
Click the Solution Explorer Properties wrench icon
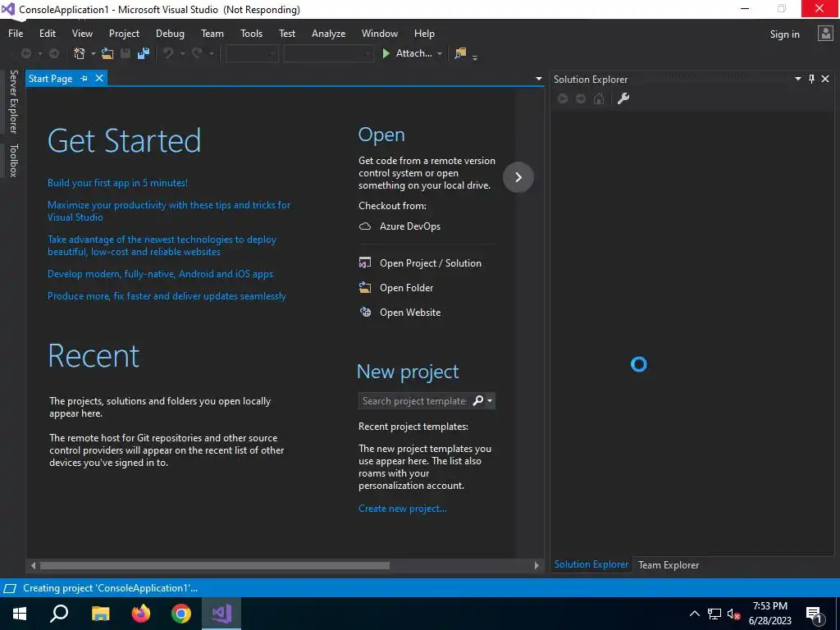click(623, 98)
